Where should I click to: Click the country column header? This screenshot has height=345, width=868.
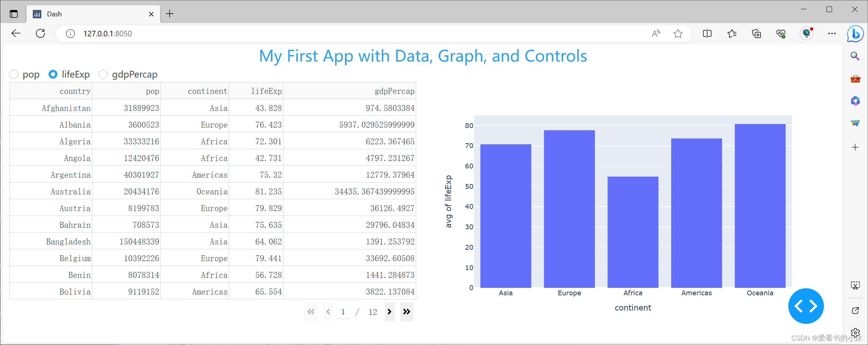tap(51, 91)
